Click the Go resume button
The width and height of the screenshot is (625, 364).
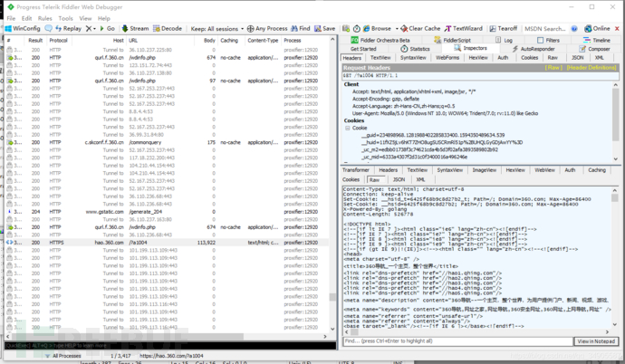click(x=107, y=29)
